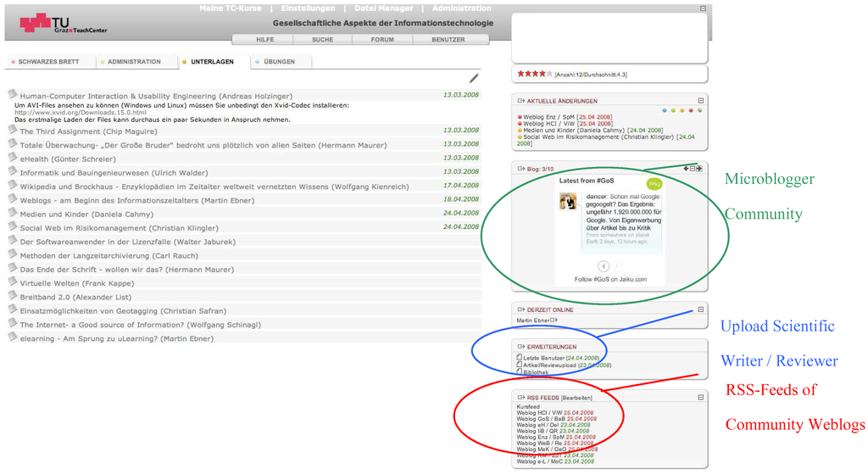The image size is (868, 474).
Task: Click the move icon in Blog panel header
Action: [x=699, y=169]
